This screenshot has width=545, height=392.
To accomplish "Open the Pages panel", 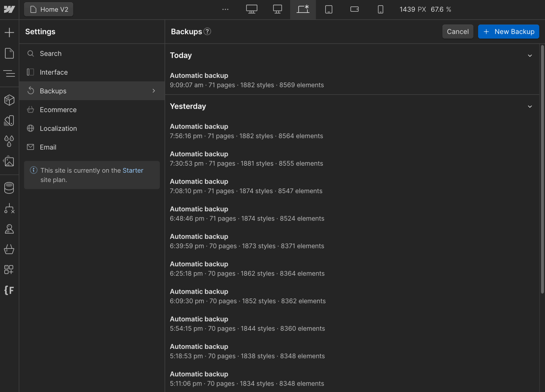I will tap(10, 53).
